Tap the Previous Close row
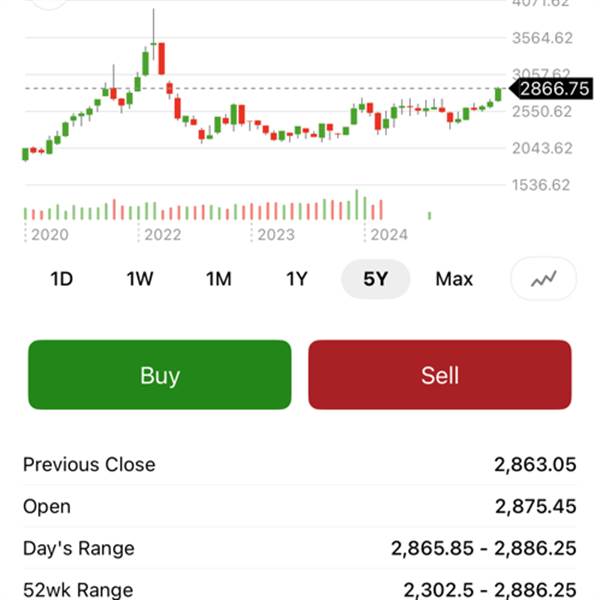This screenshot has height=600, width=600. pyautogui.click(x=300, y=465)
